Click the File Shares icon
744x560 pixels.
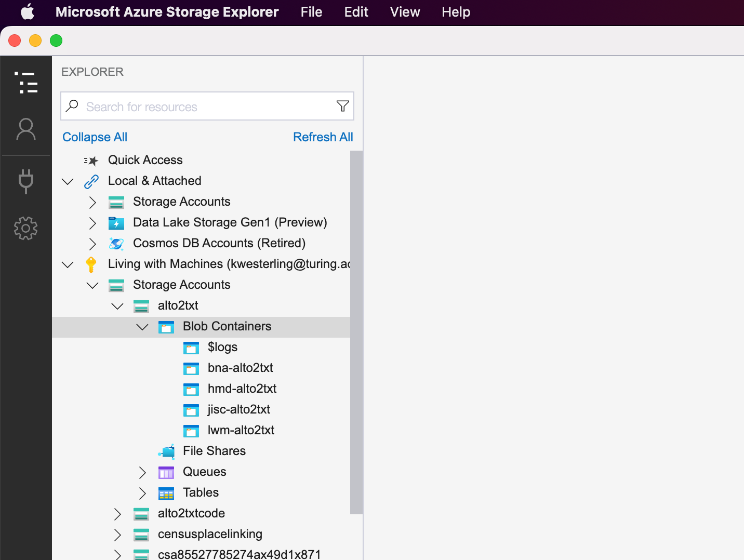[x=166, y=451]
